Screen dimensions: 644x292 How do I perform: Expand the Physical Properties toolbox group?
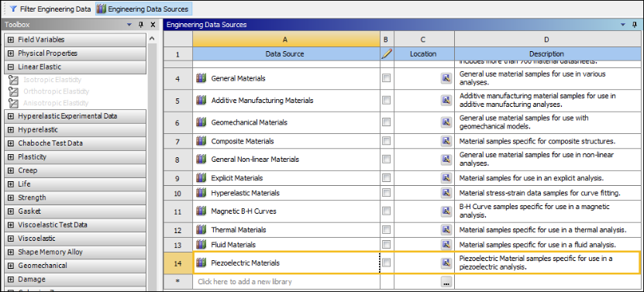tap(11, 53)
